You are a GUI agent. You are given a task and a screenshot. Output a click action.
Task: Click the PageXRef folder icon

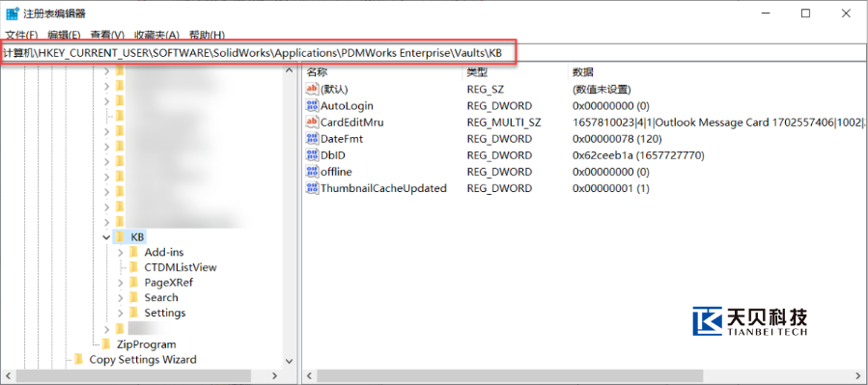click(133, 283)
